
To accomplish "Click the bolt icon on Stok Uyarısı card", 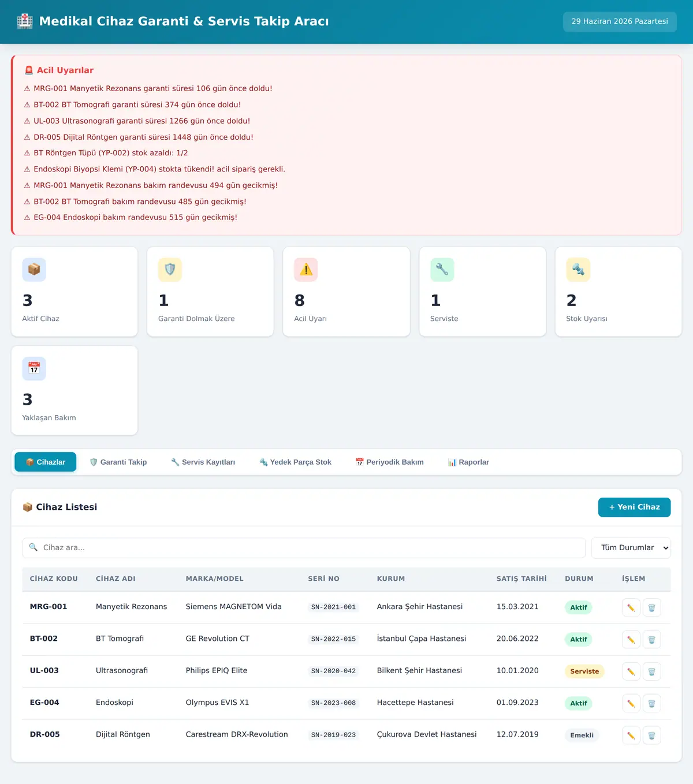I will click(x=578, y=270).
